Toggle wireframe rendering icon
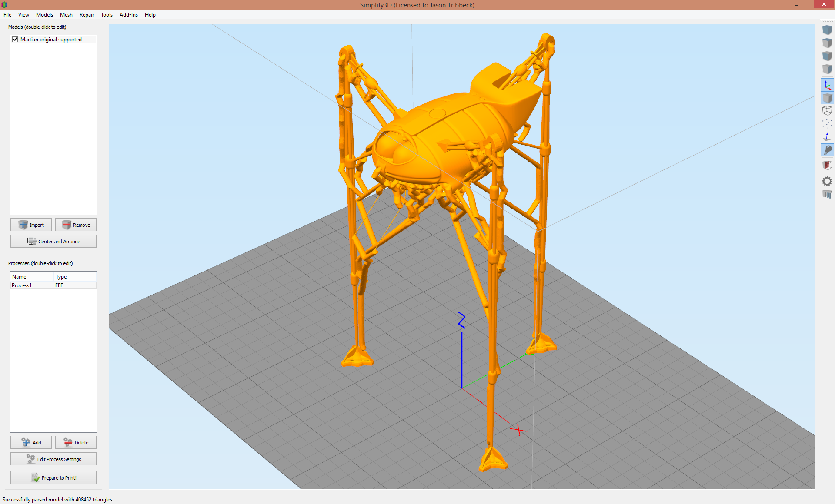The width and height of the screenshot is (835, 504). (827, 111)
